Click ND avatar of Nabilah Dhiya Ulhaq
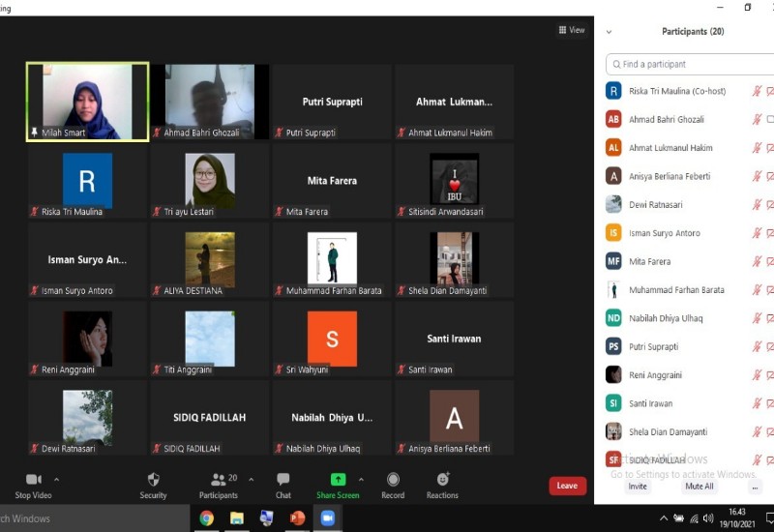 613,318
